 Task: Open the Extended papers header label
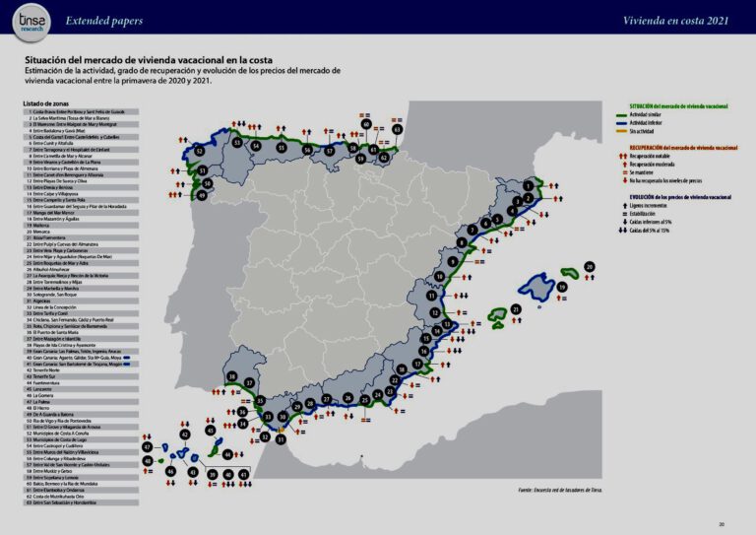[x=103, y=21]
